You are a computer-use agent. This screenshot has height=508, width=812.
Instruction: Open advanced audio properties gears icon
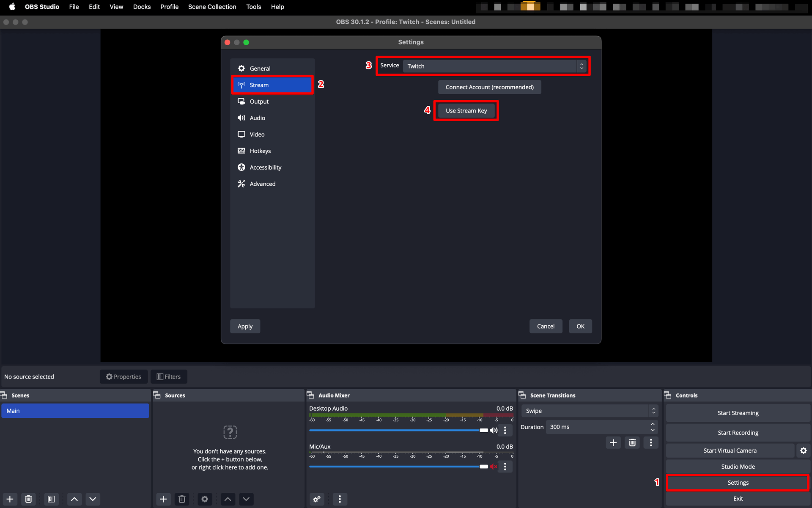click(x=317, y=499)
